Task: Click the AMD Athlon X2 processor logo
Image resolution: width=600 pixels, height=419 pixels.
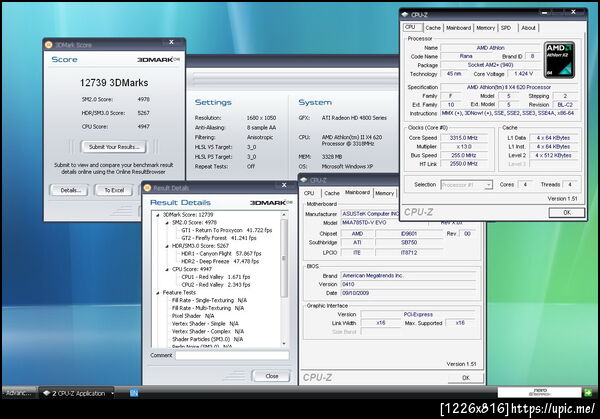Action: pyautogui.click(x=559, y=60)
